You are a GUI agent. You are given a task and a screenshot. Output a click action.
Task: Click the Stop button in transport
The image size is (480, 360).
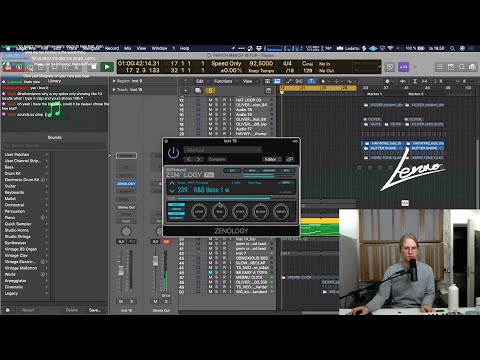pos(94,67)
